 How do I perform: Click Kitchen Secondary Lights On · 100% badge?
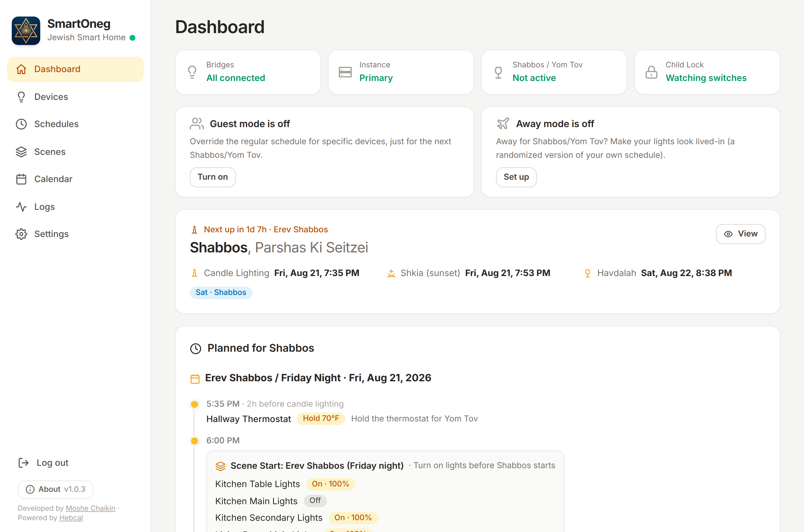tap(353, 518)
